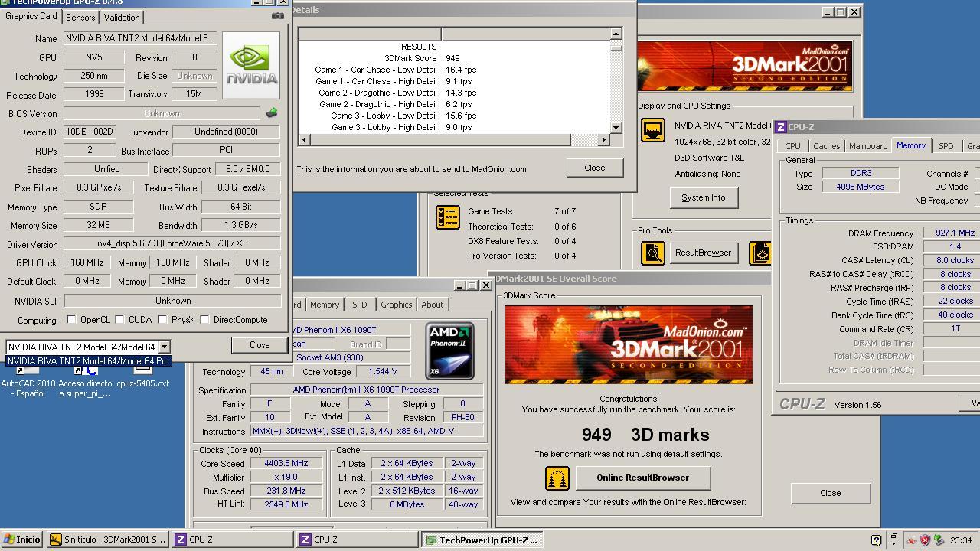Screen dimensions: 980x551
Task: Click icon left of Online ResultBrowser button
Action: pos(557,478)
